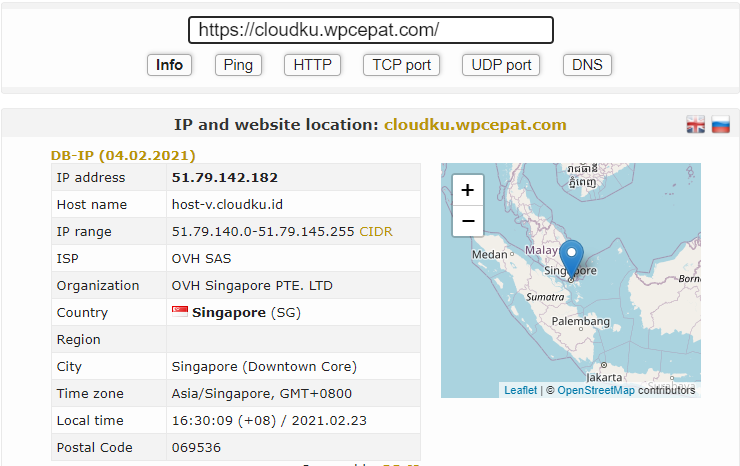Click the Singapore flag icon in Country row
The image size is (740, 466).
tap(180, 312)
